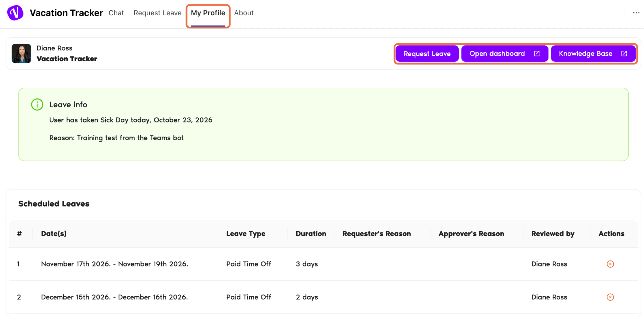Cancel the December 15th leave via its X icon
The height and width of the screenshot is (316, 644).
click(610, 297)
